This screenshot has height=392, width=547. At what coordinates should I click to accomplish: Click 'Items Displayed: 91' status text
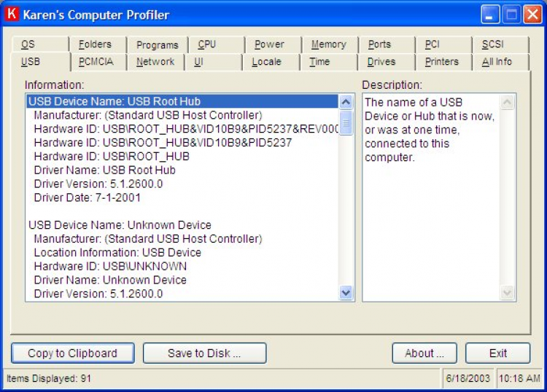pos(49,378)
